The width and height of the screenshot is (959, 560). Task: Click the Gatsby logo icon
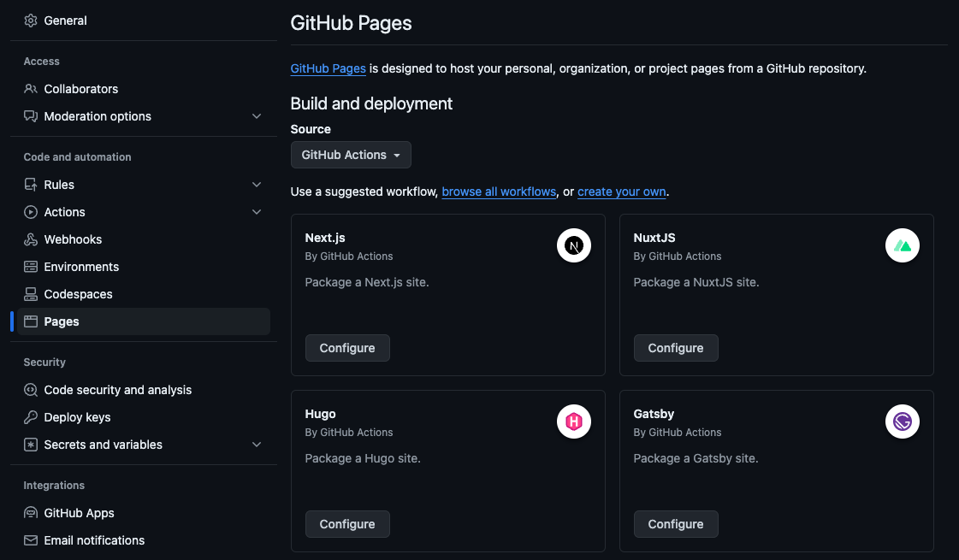[903, 421]
